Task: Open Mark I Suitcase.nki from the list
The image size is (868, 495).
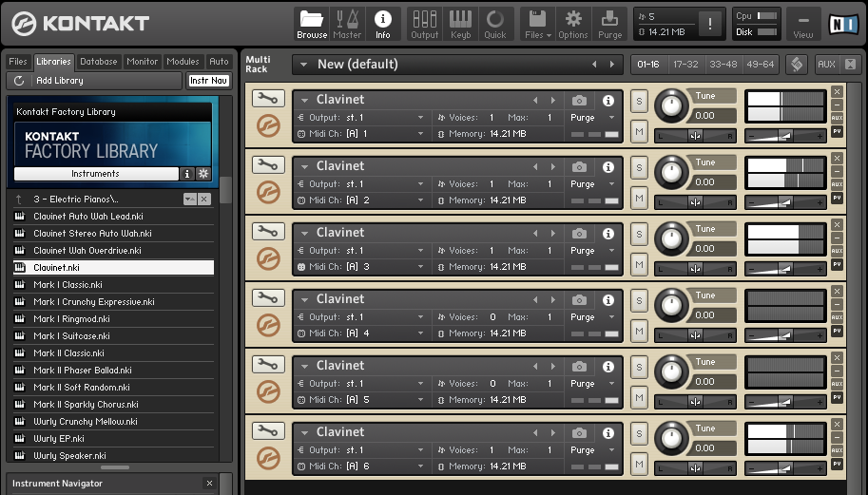Action: click(71, 335)
